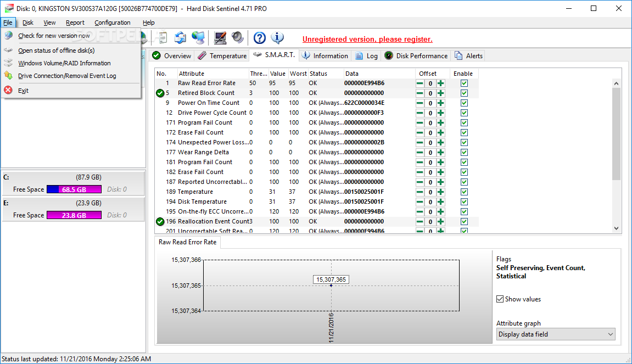Viewport: 632px width, 364px height.
Task: Click the SMART list scrollbar down arrow
Action: [x=616, y=228]
